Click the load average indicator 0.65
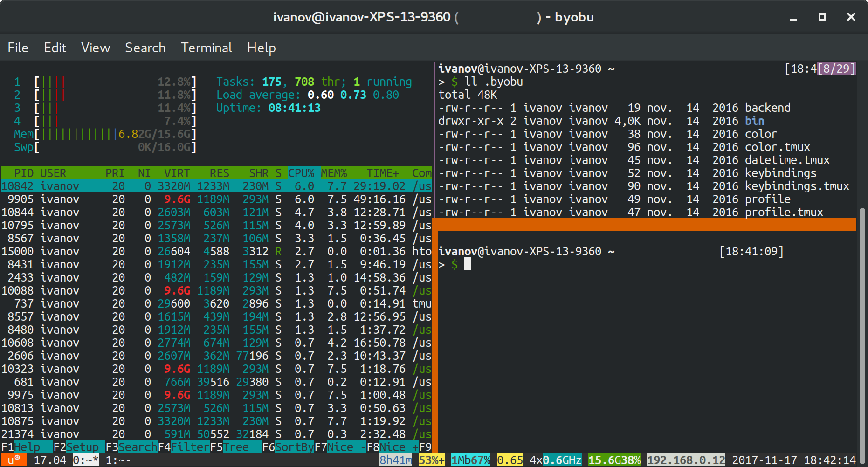Image resolution: width=868 pixels, height=467 pixels. [x=510, y=460]
